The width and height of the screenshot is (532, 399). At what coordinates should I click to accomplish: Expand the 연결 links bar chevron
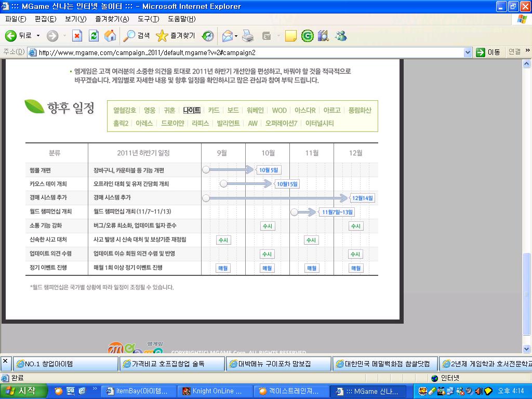[x=528, y=50]
